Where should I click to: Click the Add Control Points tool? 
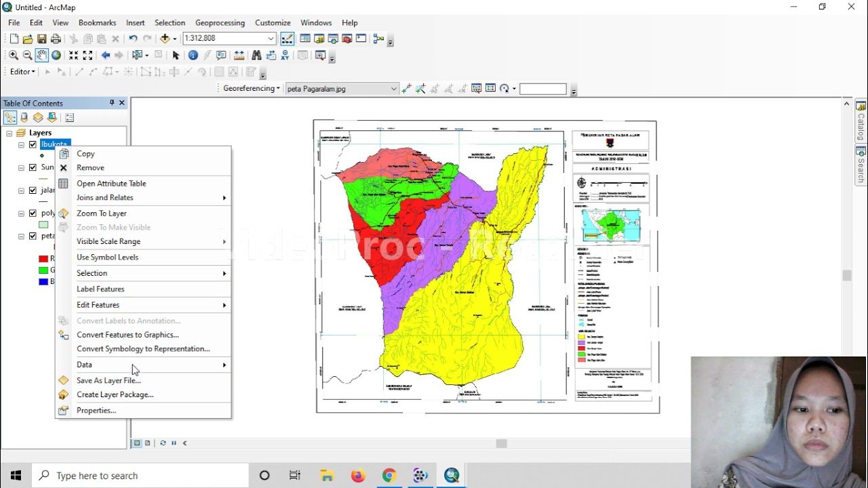coord(407,88)
